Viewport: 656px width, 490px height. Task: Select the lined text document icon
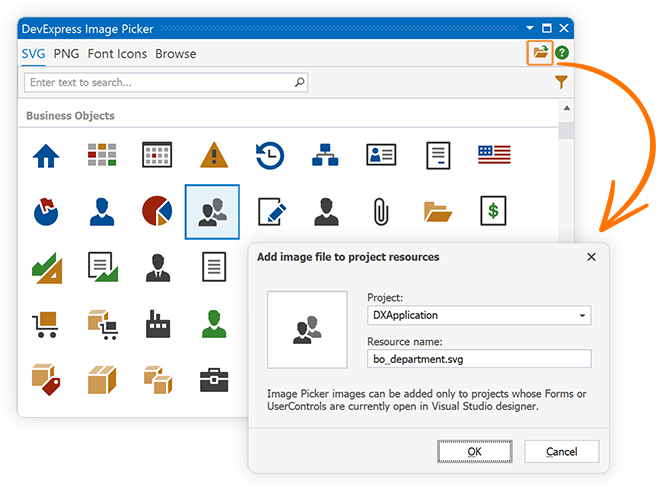coord(214,267)
